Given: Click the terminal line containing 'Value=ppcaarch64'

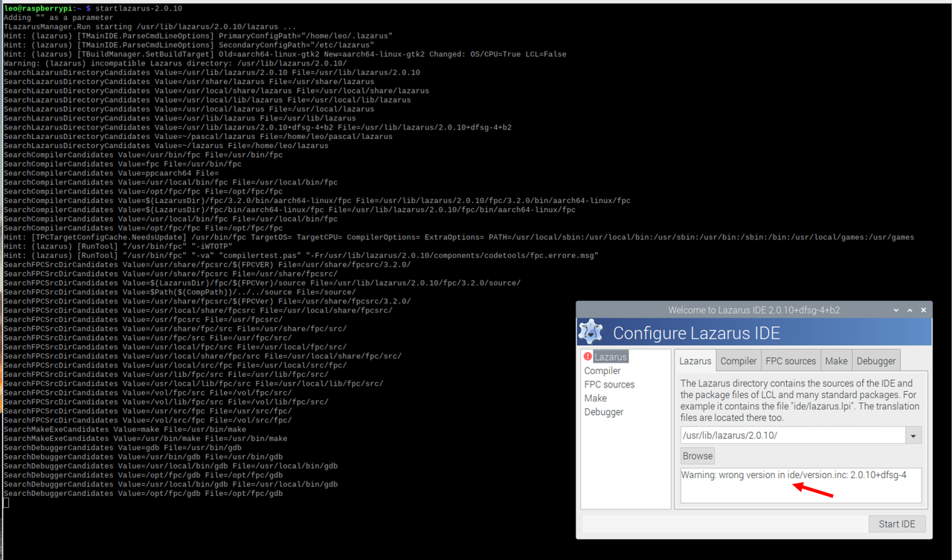Looking at the screenshot, I should (113, 173).
